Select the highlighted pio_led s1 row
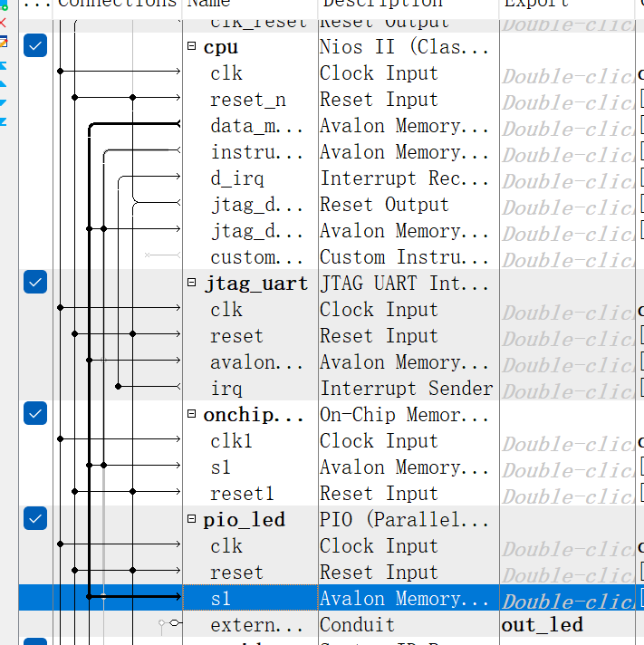 [250, 597]
